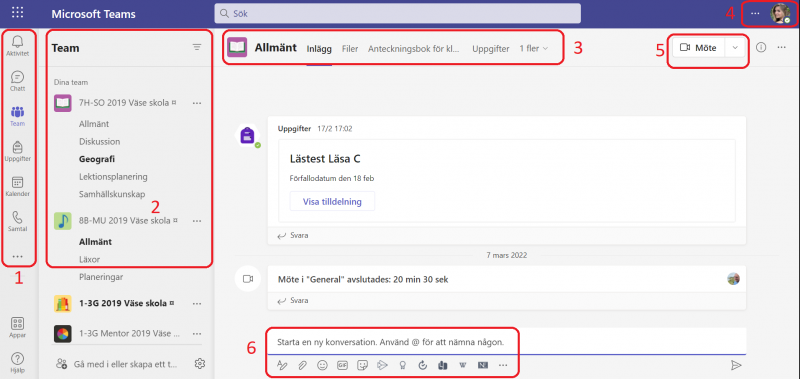The width and height of the screenshot is (800, 379).
Task: Open the app launcher waffle icon
Action: click(x=18, y=13)
